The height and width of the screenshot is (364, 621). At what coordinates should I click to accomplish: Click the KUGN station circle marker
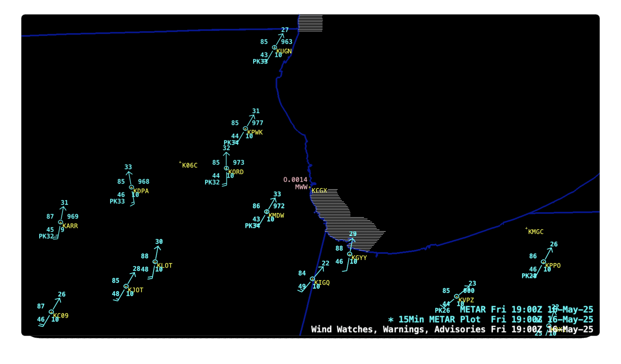point(274,47)
